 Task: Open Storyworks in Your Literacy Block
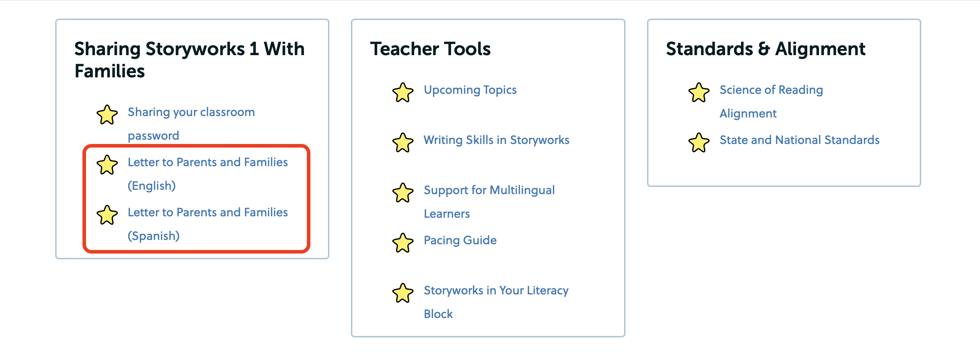click(x=496, y=291)
